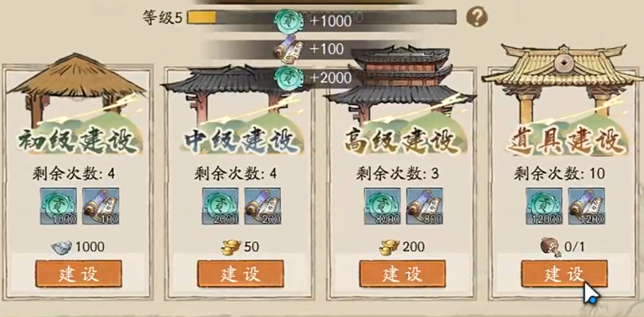Image resolution: width=644 pixels, height=317 pixels.
Task: Click the 100 scroll reward in 初级建设
Action: pos(101,206)
